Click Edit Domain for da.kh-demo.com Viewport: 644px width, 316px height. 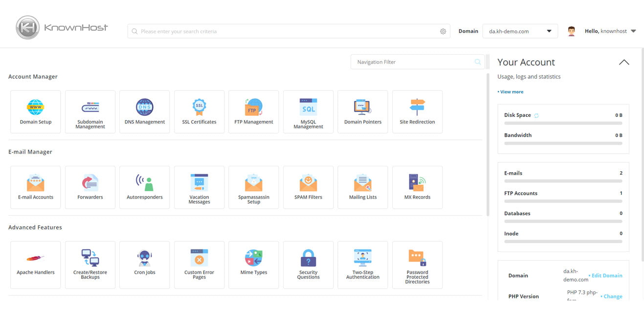point(606,275)
